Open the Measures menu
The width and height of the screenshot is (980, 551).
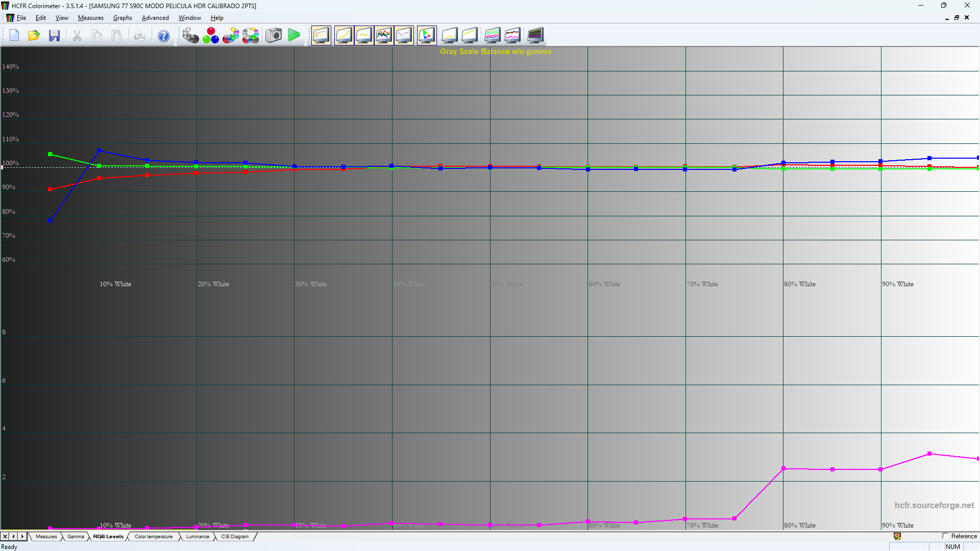(91, 17)
